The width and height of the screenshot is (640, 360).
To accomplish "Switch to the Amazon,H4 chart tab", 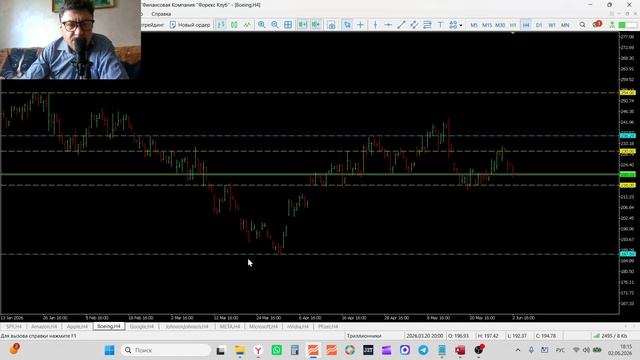I will [44, 327].
